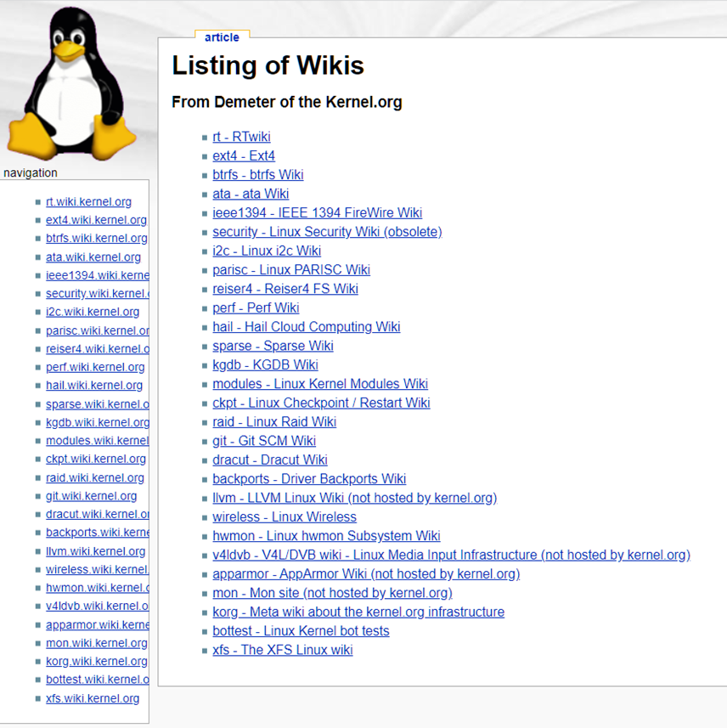Open korg - Meta wiki about kernel.org infrastructure
This screenshot has height=728, width=727.
[358, 612]
